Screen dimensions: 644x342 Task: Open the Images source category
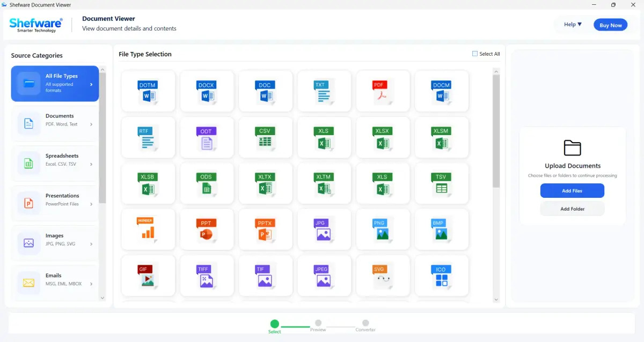click(x=55, y=243)
